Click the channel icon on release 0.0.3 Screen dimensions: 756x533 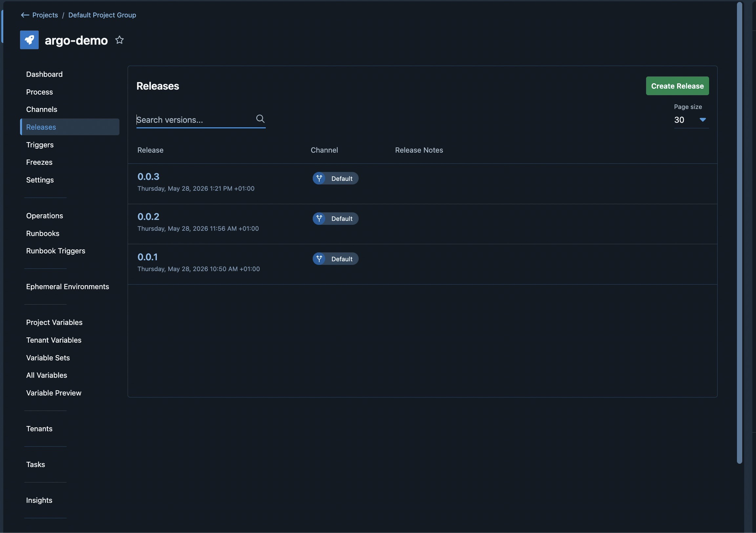(319, 179)
